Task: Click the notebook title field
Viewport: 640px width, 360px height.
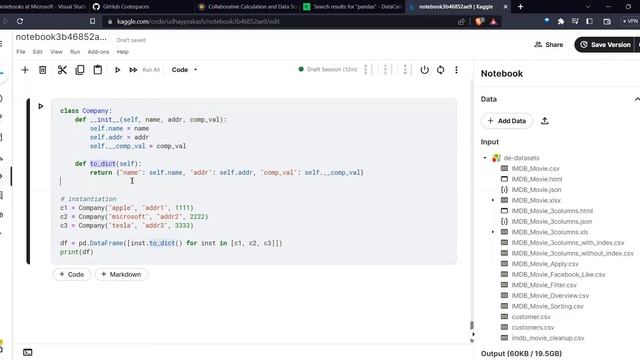Action: pyautogui.click(x=61, y=37)
